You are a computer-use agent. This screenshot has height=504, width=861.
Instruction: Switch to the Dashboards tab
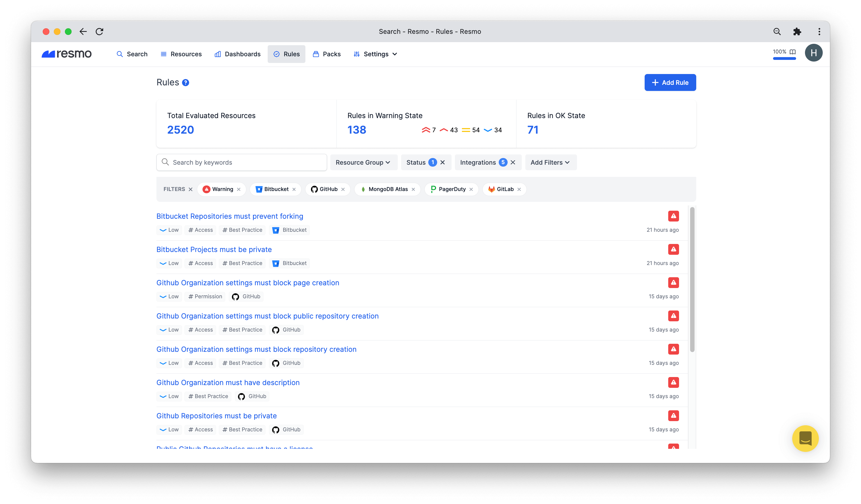(237, 54)
